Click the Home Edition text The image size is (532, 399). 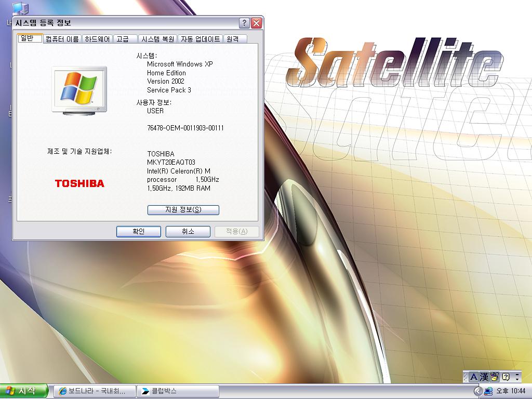pos(166,73)
